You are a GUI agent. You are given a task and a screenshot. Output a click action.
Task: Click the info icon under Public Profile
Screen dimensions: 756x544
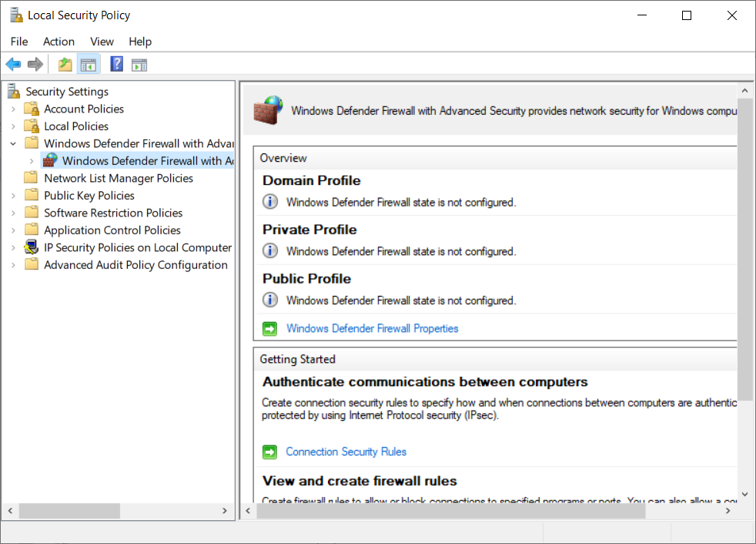(x=270, y=300)
